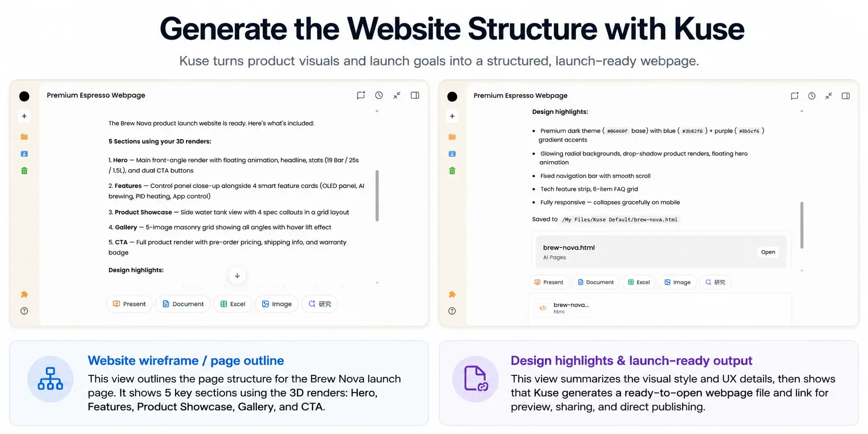868x434 pixels.
Task: Click the blue contacts icon in right panel sidebar
Action: tap(452, 154)
